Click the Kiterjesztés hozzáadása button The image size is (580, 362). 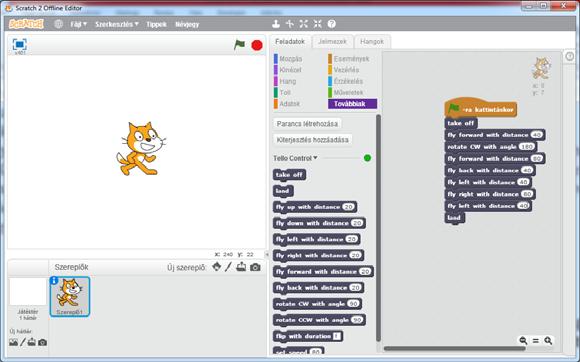(x=313, y=140)
